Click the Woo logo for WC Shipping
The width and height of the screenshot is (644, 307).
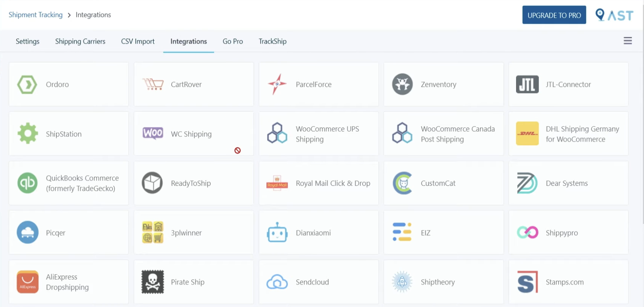153,133
